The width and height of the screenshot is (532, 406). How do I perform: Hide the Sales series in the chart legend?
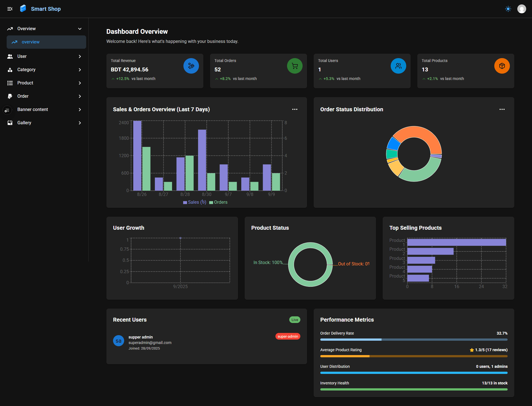(x=194, y=202)
